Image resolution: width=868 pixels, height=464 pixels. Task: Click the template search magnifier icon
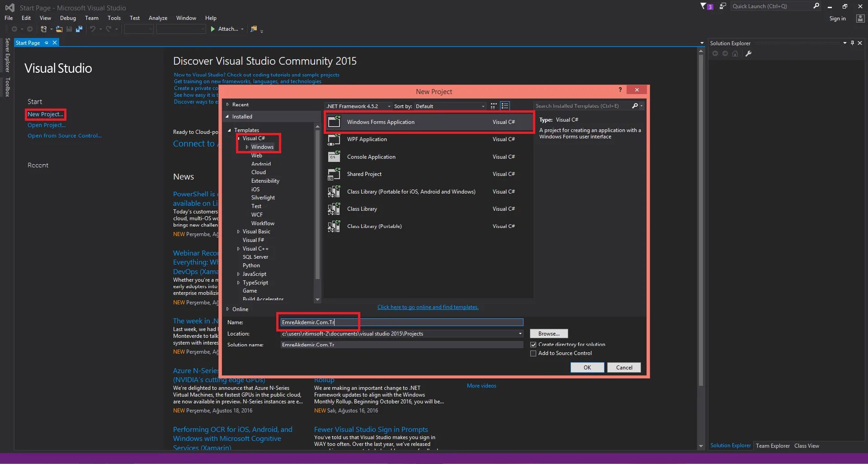point(635,106)
